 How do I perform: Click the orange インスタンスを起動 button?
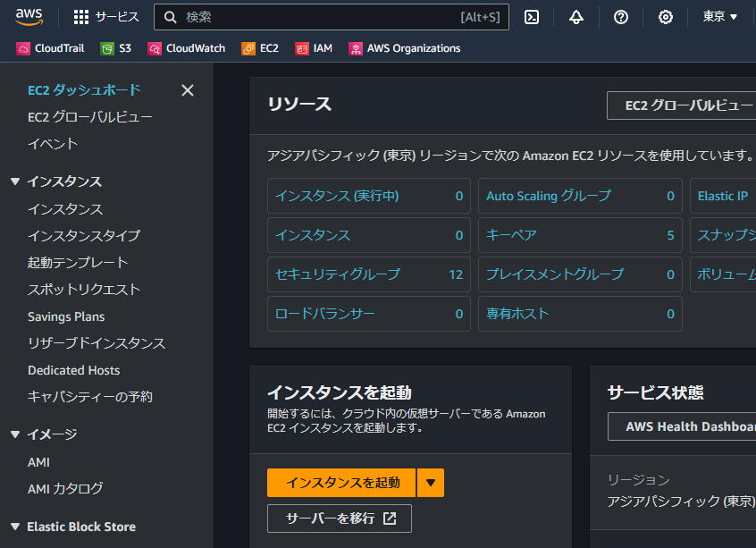point(341,483)
